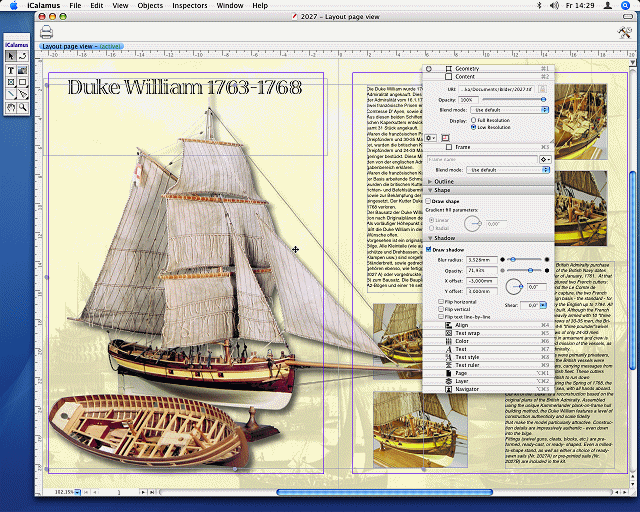Click the printer icon in toolbar
The width and height of the screenshot is (640, 512).
click(x=46, y=32)
